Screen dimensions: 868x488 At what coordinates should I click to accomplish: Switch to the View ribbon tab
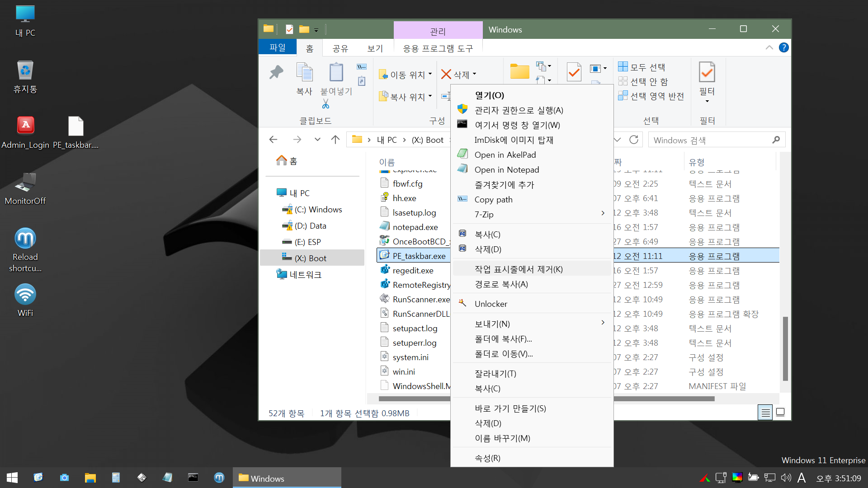[x=375, y=48]
